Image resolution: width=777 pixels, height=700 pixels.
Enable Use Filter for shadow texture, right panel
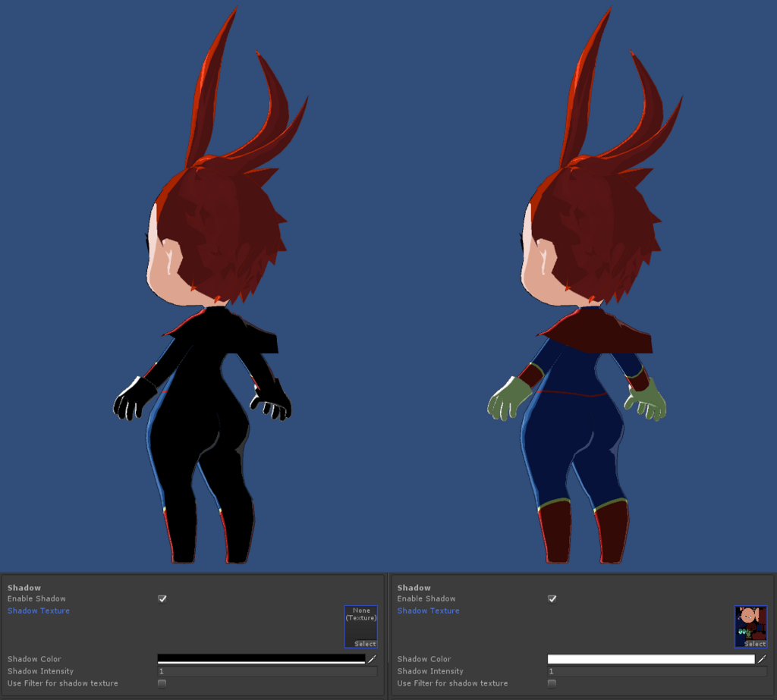click(x=552, y=683)
